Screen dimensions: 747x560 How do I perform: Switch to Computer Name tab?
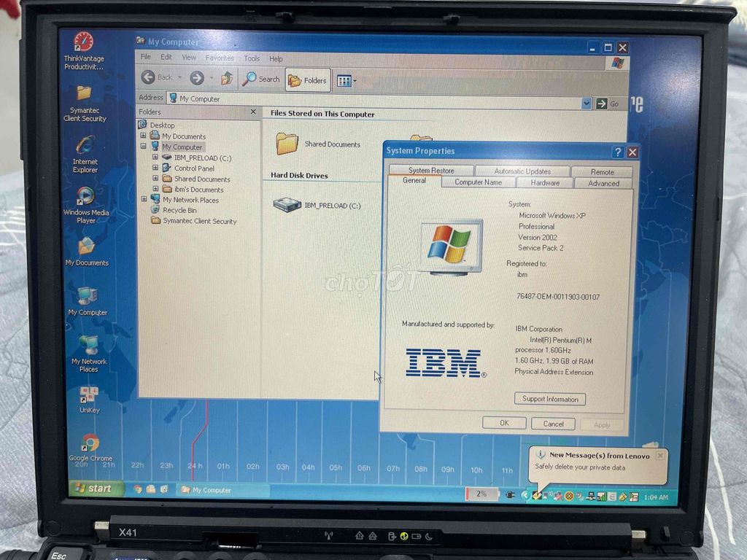click(478, 182)
